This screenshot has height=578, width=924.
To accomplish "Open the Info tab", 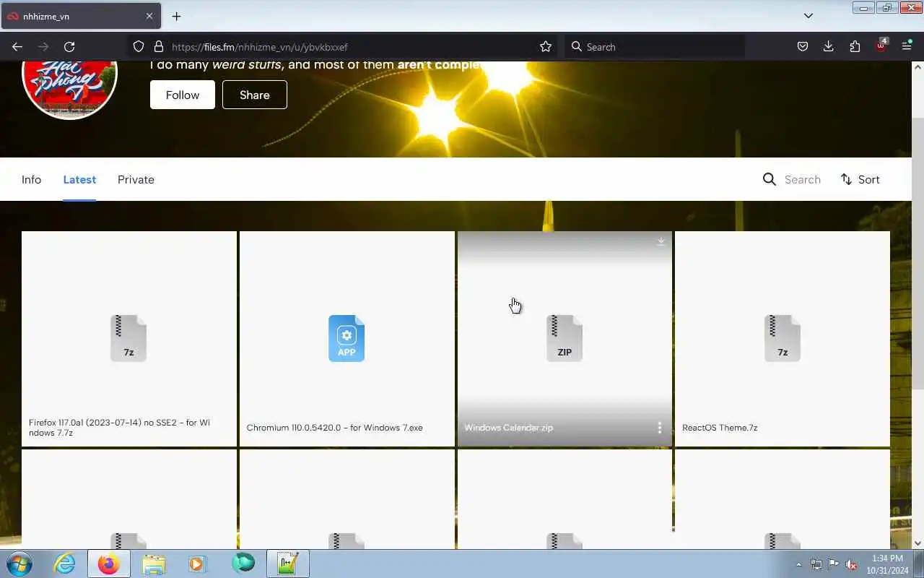I will [31, 180].
